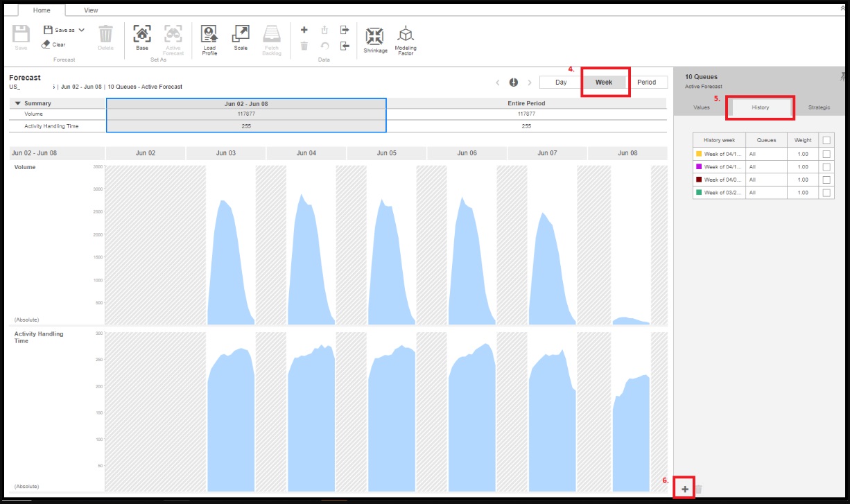The width and height of the screenshot is (850, 504).
Task: Click the History week column header
Action: [x=719, y=140]
